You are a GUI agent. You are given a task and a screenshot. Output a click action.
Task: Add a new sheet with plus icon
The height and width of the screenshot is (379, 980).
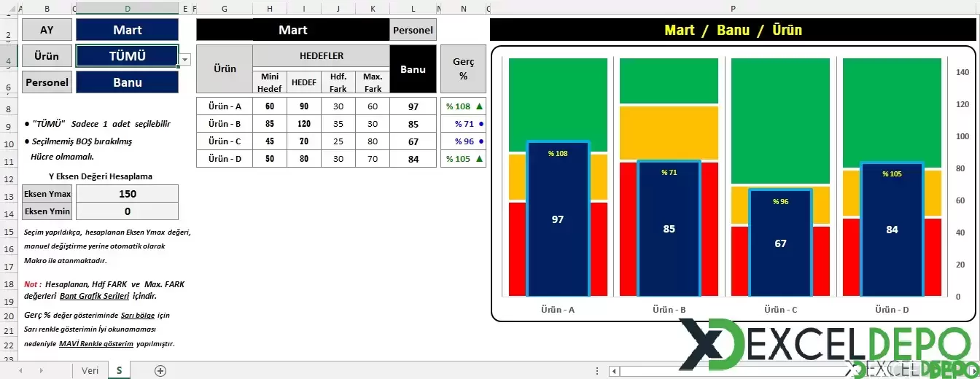click(160, 370)
